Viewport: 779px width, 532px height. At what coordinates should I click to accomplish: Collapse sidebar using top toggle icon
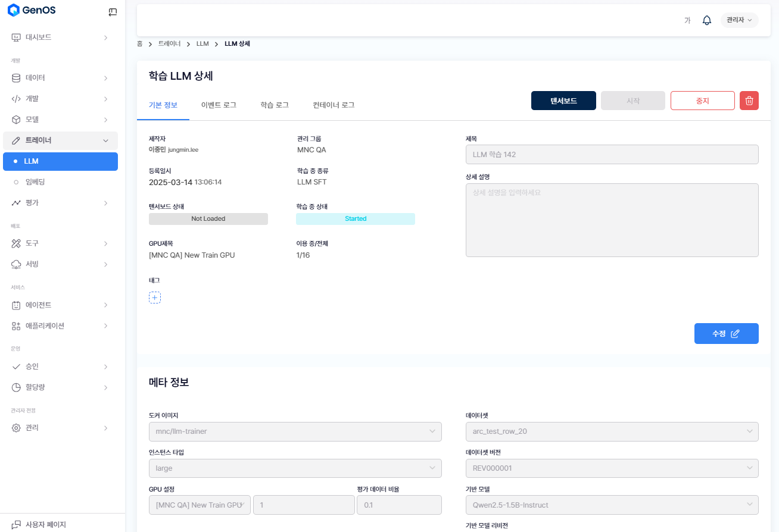tap(113, 12)
